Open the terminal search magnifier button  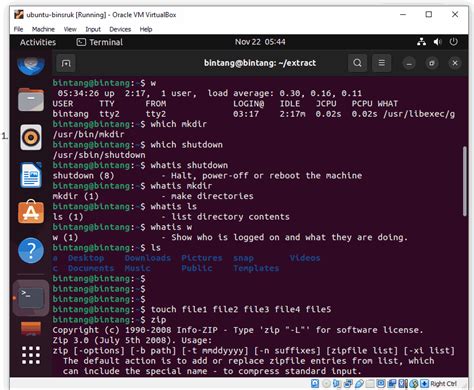click(357, 63)
